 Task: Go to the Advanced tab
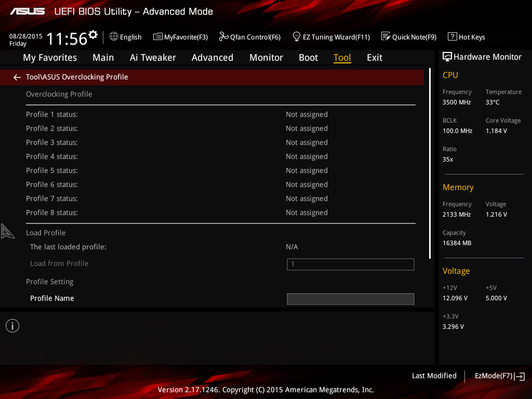pos(212,58)
